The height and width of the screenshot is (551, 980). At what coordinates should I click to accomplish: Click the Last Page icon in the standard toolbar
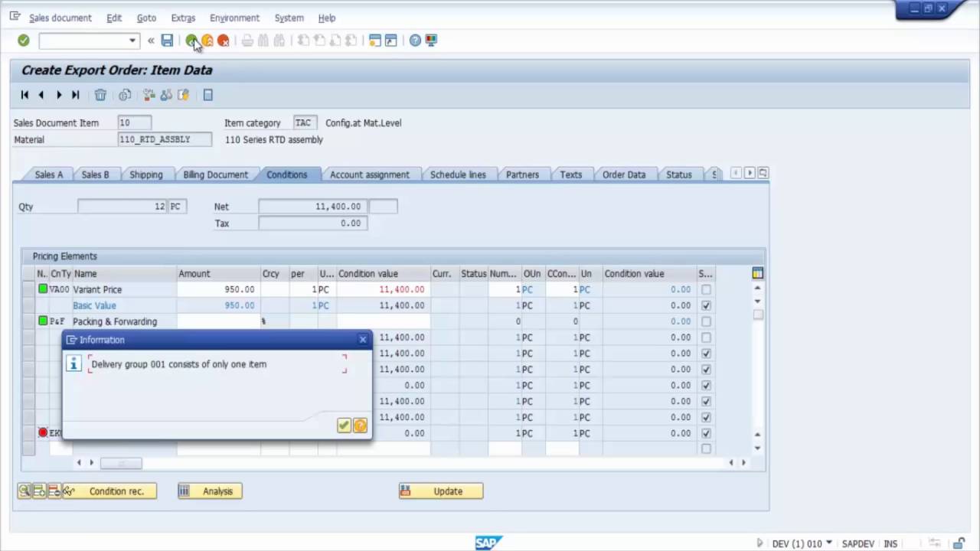pos(351,41)
